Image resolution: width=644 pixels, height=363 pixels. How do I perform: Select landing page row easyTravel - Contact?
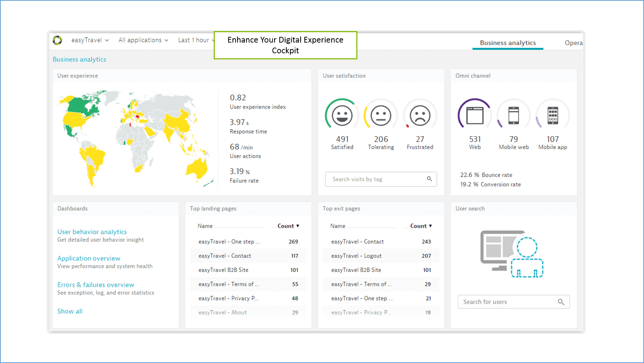(248, 256)
